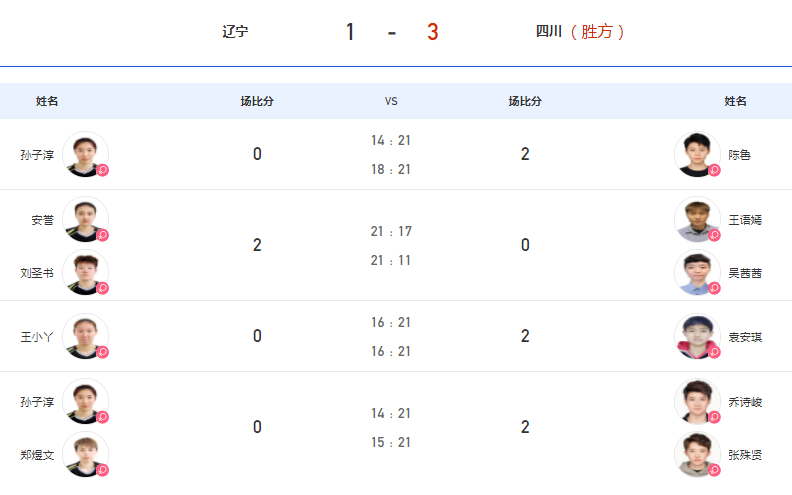Click the pink badge on 郑煜文's avatar
Screen dimensions: 792x495
tap(103, 470)
